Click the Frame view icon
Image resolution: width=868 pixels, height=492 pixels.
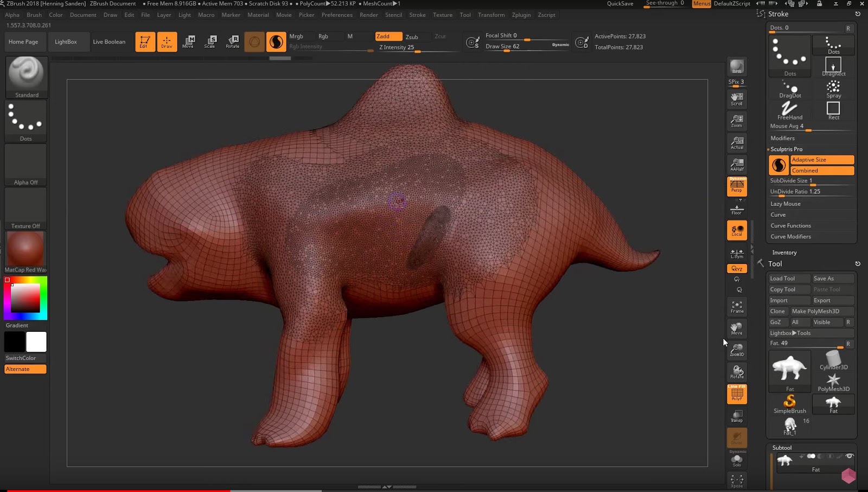737,307
